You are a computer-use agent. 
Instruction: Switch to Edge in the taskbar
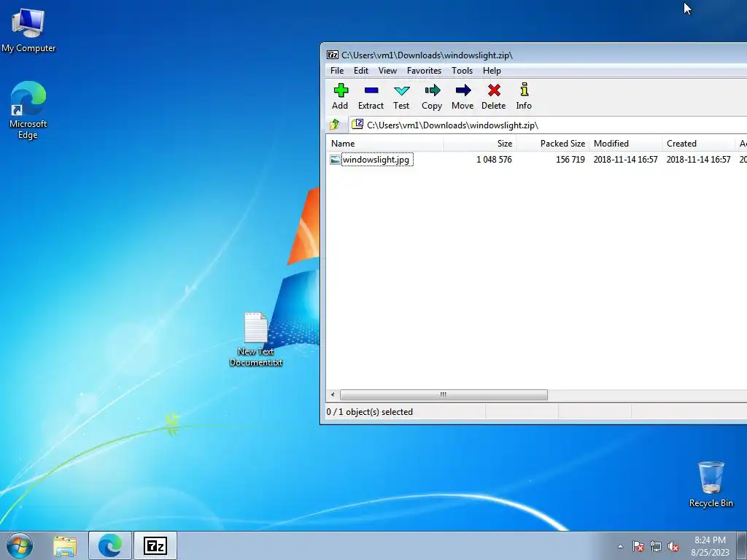tap(110, 545)
